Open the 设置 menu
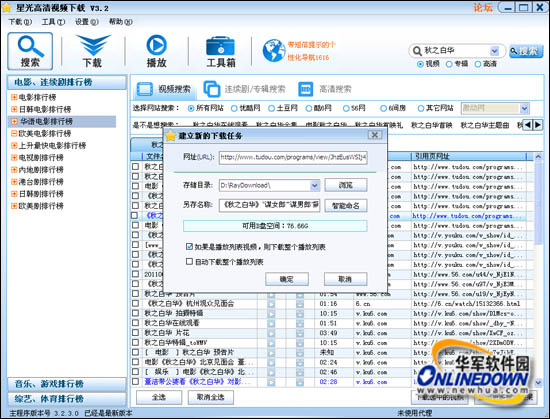 pos(87,22)
